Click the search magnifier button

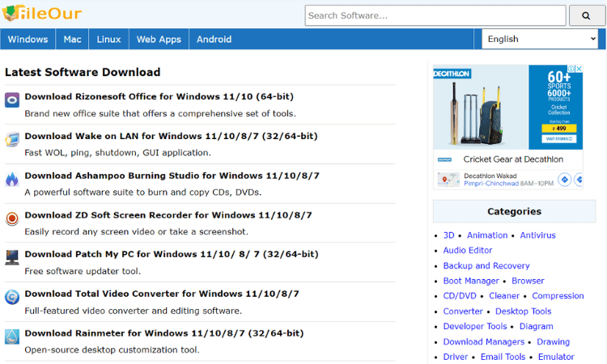click(586, 15)
